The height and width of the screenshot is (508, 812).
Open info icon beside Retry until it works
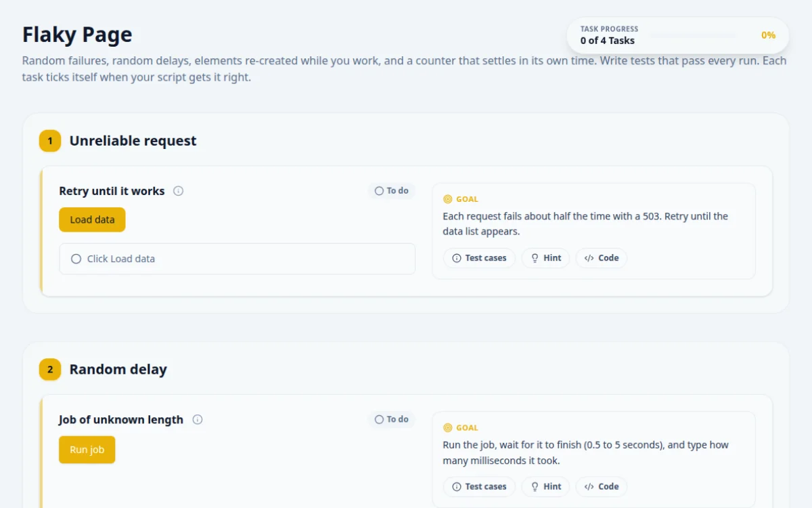179,191
